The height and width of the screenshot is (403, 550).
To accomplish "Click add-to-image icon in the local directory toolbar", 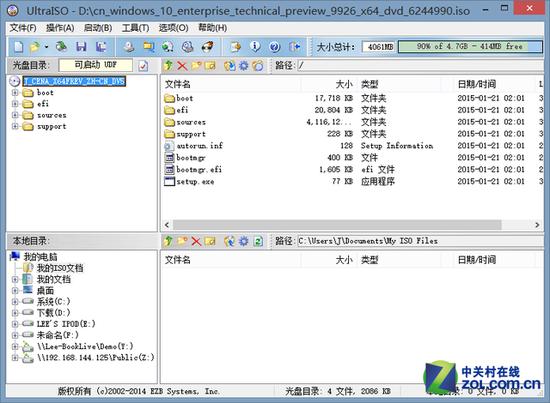I will click(230, 241).
